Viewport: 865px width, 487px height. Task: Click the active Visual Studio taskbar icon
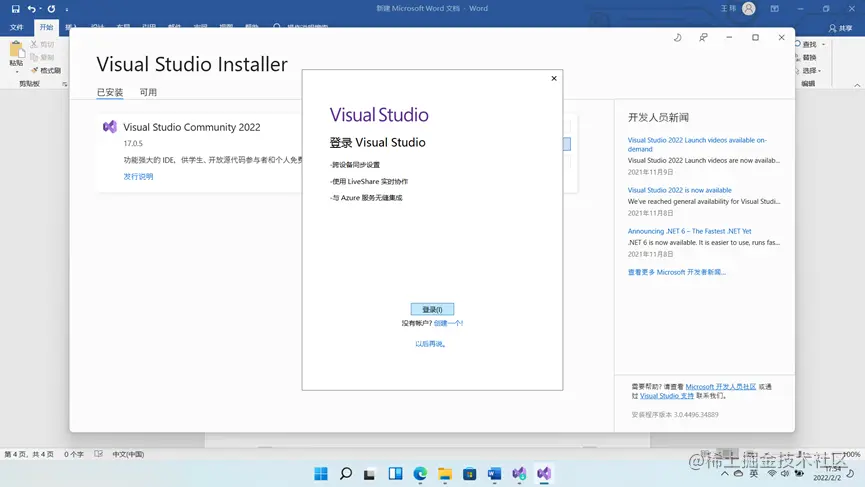tap(544, 473)
